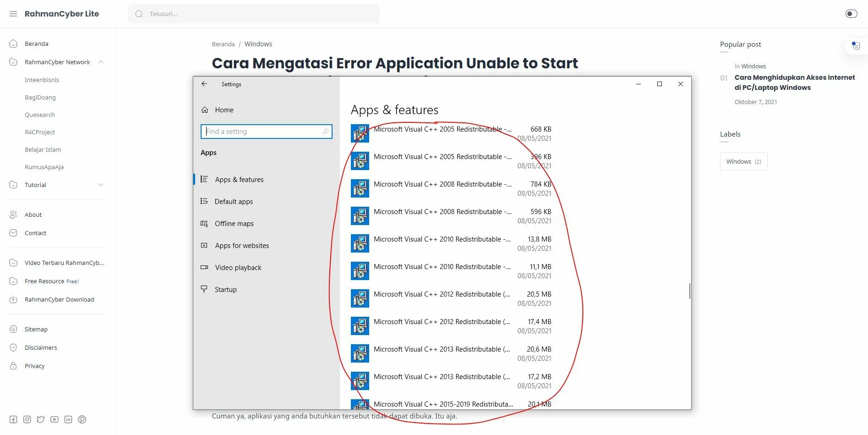Open Quesearch network link
Screen dimensions: 868x435
click(x=40, y=115)
